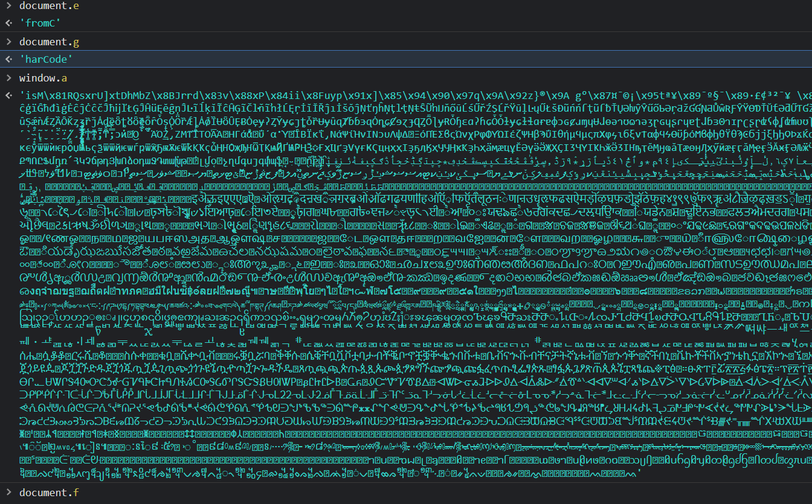
Task: Select the document.f console entry
Action: pos(49,493)
